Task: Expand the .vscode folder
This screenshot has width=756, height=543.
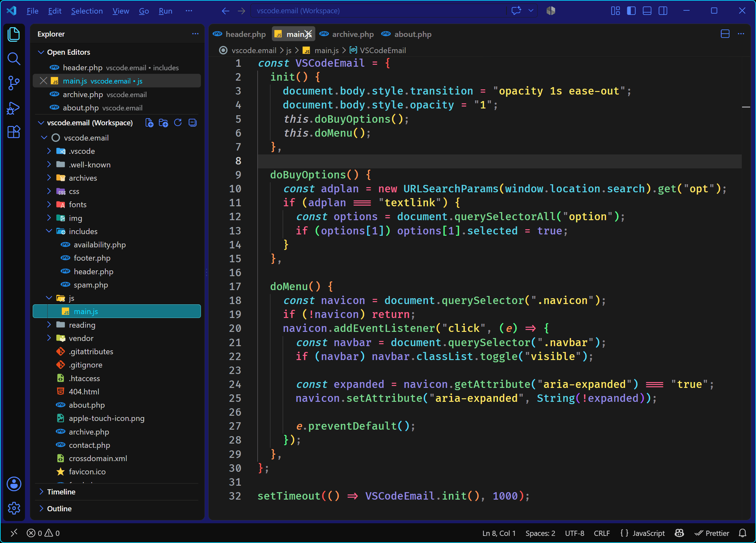Action: pyautogui.click(x=49, y=151)
